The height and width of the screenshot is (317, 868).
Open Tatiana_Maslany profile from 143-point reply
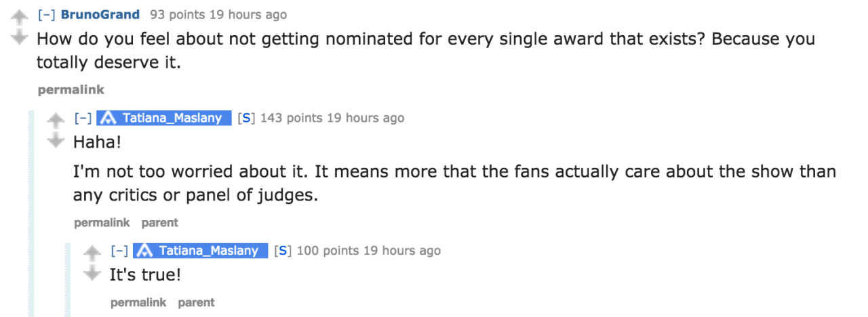tap(172, 119)
